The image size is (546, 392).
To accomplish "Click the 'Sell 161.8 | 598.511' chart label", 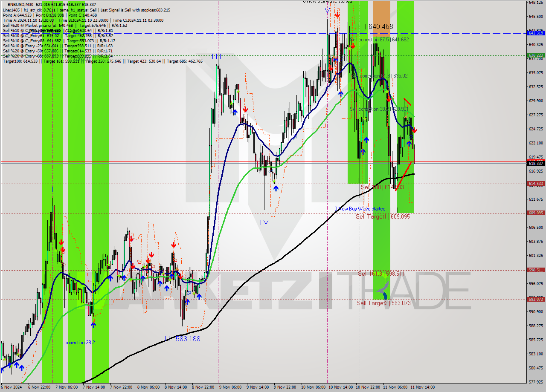I will coord(381,274).
